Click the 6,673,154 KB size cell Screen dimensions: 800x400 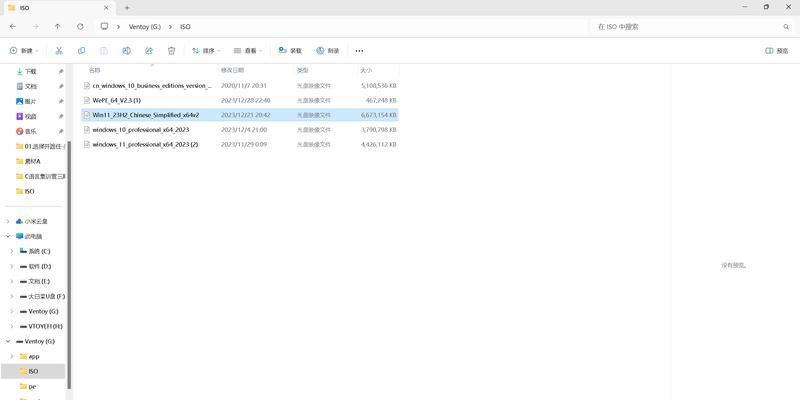(x=379, y=115)
